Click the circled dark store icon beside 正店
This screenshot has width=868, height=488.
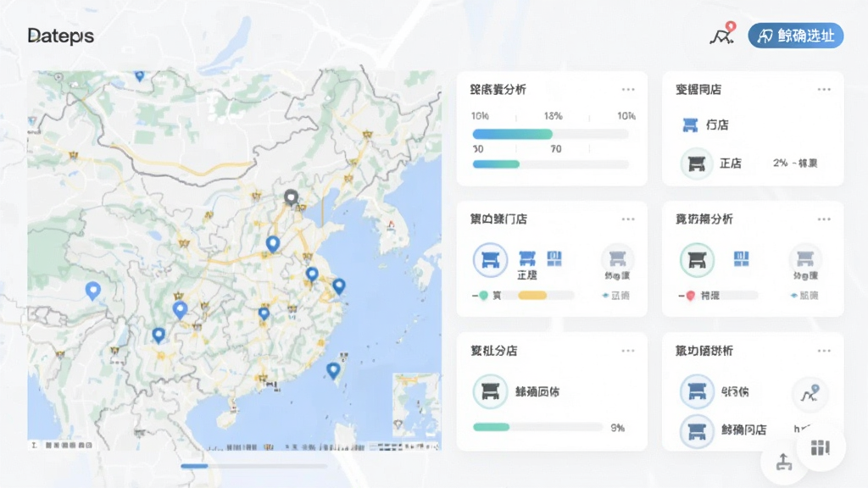pos(697,164)
